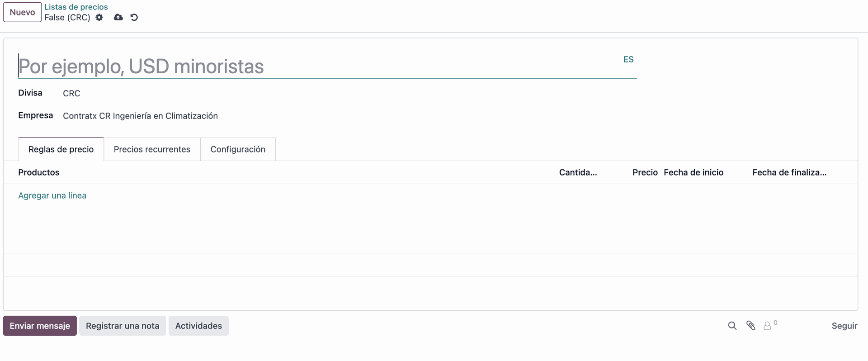Click Agregar una línea link

[52, 195]
